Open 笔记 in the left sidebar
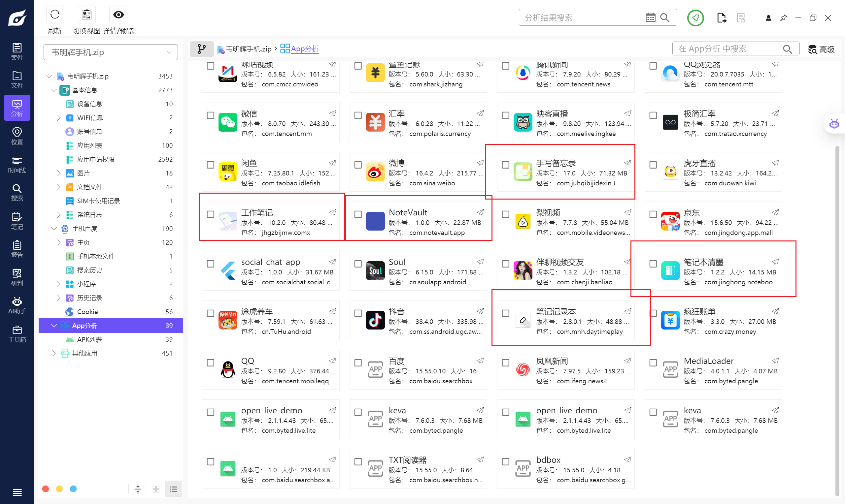This screenshot has height=504, width=845. coord(17,221)
